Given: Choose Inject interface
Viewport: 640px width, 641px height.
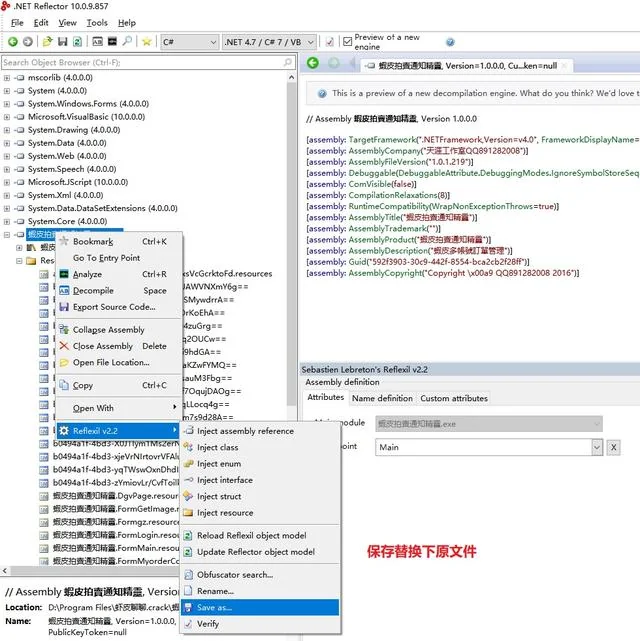Looking at the screenshot, I should [x=260, y=480].
